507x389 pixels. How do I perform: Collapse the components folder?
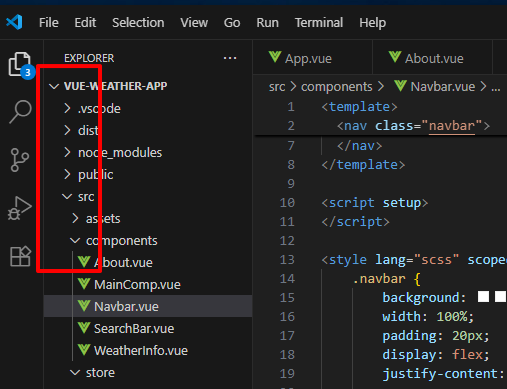148,240
